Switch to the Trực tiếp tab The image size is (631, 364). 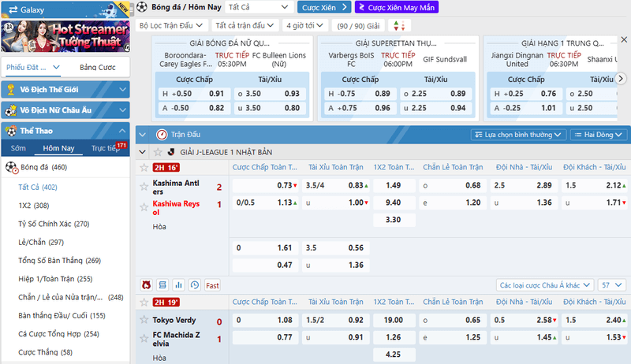coord(106,148)
